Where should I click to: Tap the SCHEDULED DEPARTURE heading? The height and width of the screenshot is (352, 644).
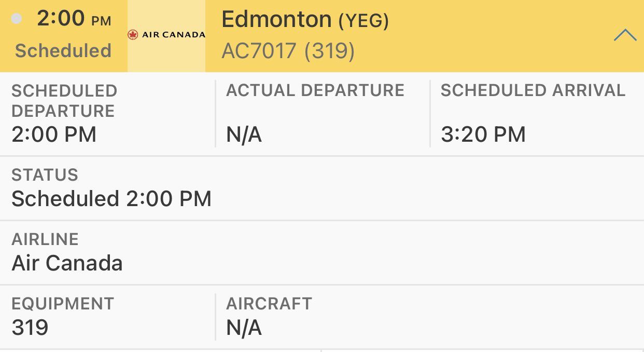[x=64, y=101]
